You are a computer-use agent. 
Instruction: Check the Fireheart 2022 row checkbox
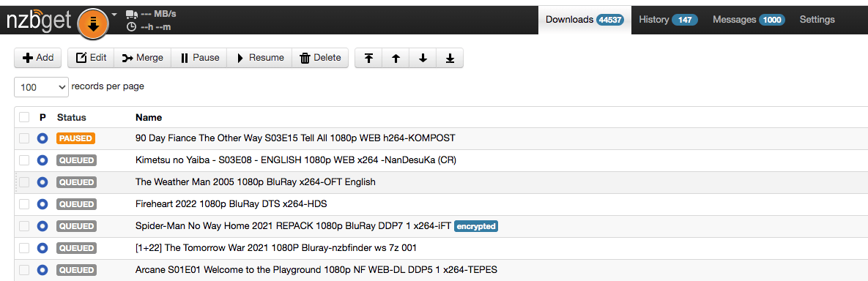coord(23,204)
